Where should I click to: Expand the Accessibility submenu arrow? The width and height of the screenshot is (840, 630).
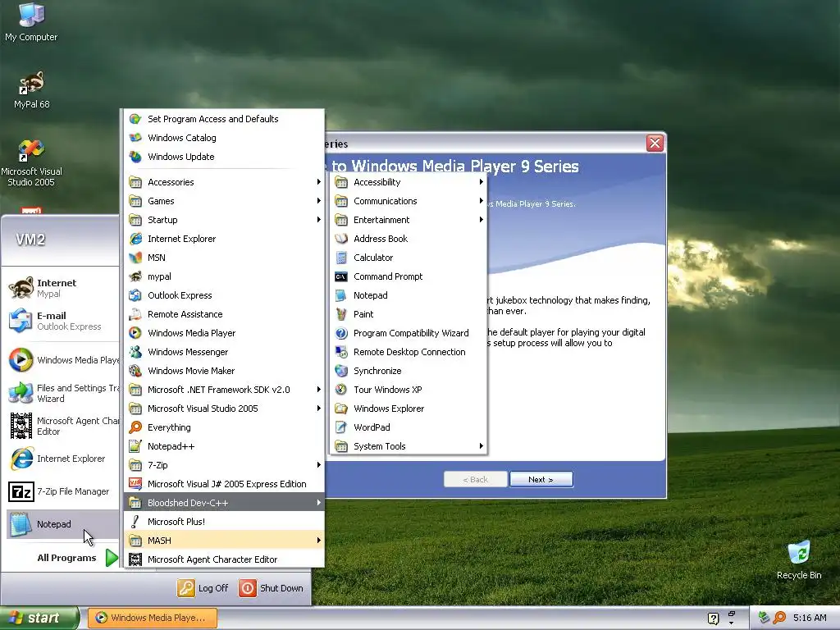481,182
